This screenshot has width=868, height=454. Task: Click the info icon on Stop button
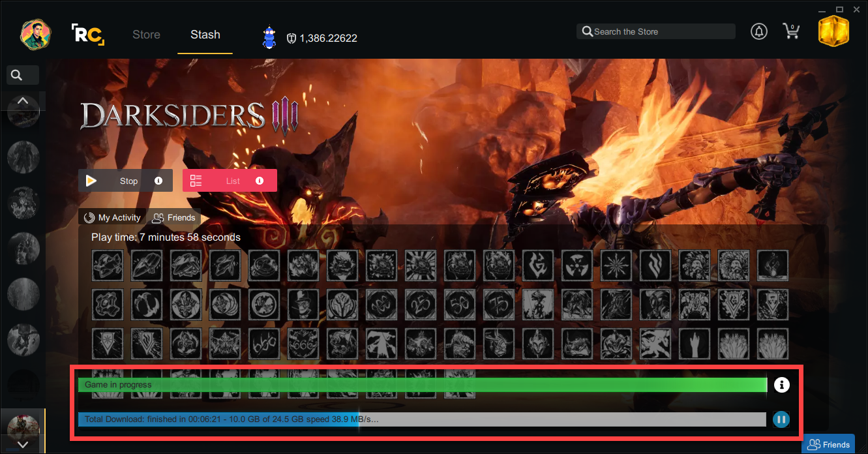pos(158,181)
